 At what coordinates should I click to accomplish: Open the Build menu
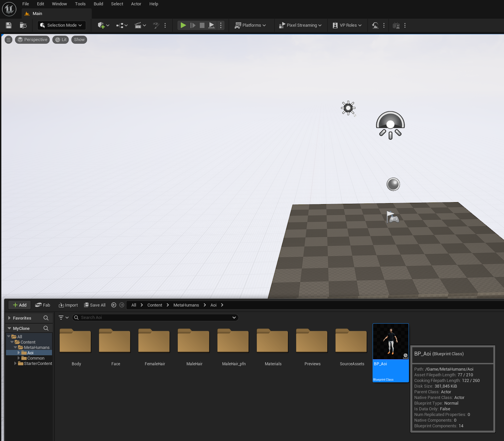(98, 4)
